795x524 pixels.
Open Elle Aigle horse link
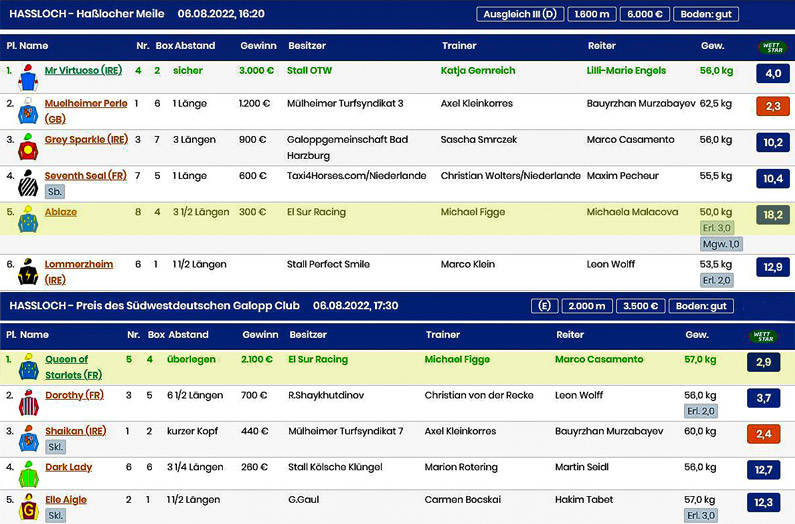pyautogui.click(x=66, y=500)
